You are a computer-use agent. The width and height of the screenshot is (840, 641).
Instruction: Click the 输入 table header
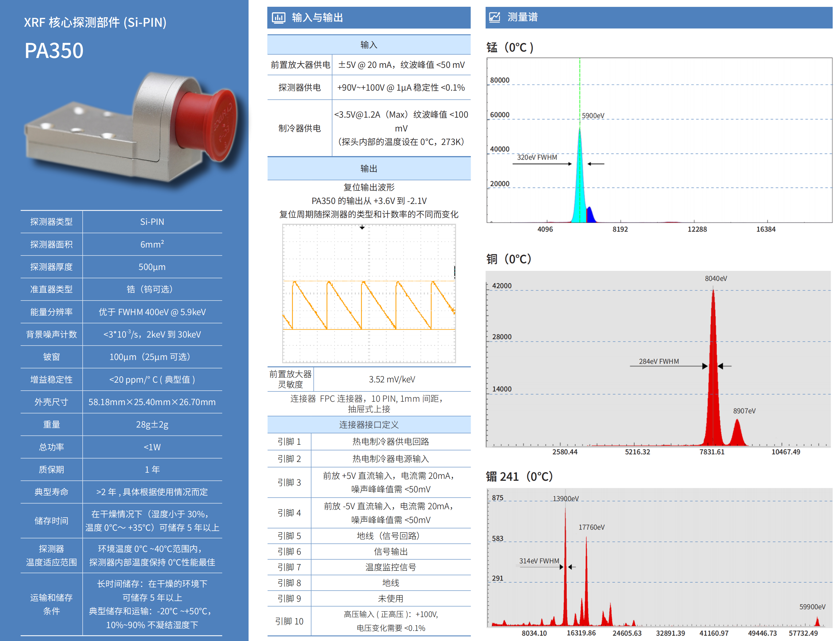point(369,45)
